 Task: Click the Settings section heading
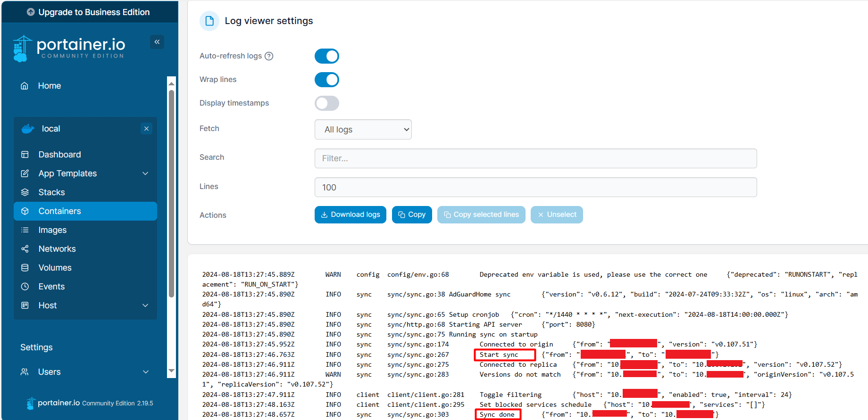[36, 347]
